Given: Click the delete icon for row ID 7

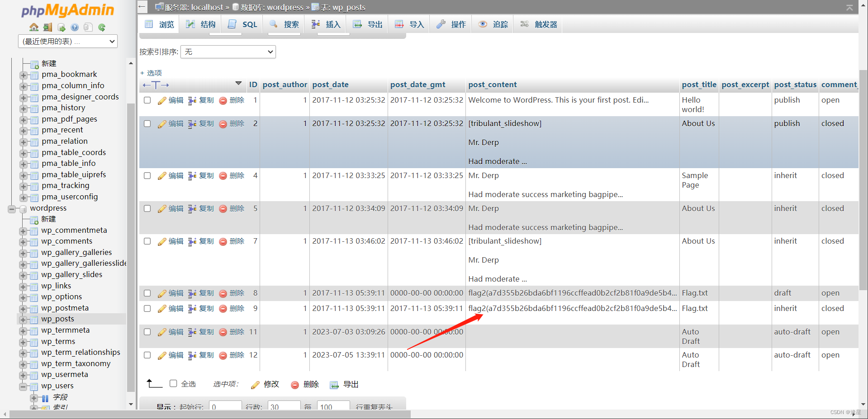Looking at the screenshot, I should (223, 241).
